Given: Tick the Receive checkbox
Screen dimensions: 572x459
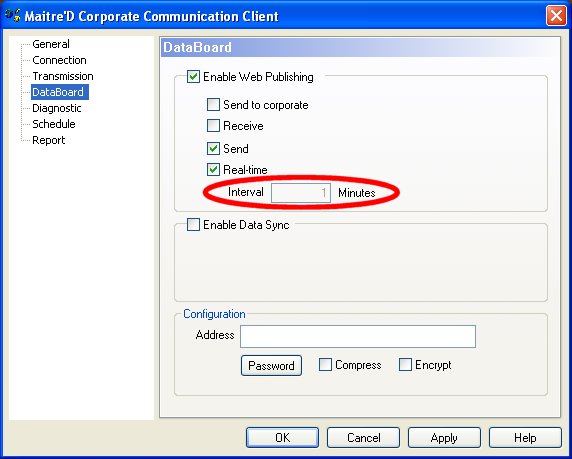Looking at the screenshot, I should pyautogui.click(x=213, y=126).
